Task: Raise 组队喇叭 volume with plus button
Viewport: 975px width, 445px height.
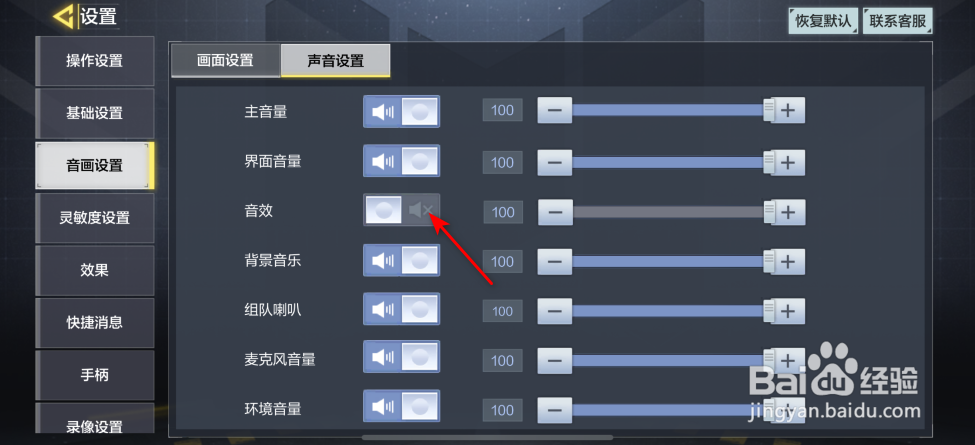Action: (x=788, y=311)
